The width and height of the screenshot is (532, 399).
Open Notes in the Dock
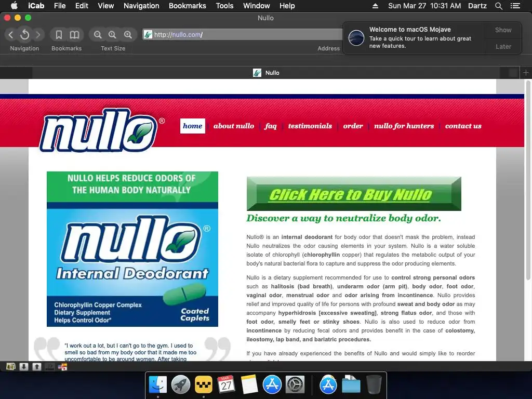tap(249, 385)
